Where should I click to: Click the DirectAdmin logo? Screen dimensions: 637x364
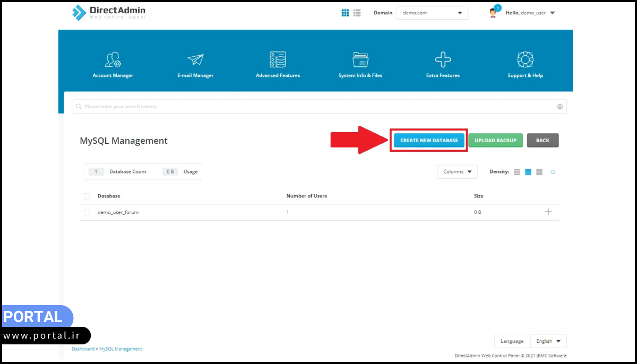[x=108, y=12]
